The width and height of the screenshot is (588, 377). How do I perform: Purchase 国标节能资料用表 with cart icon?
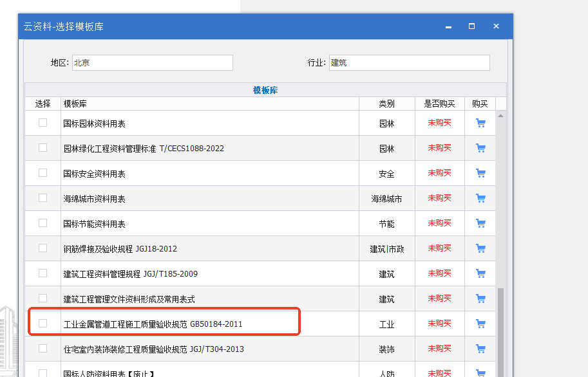(480, 223)
